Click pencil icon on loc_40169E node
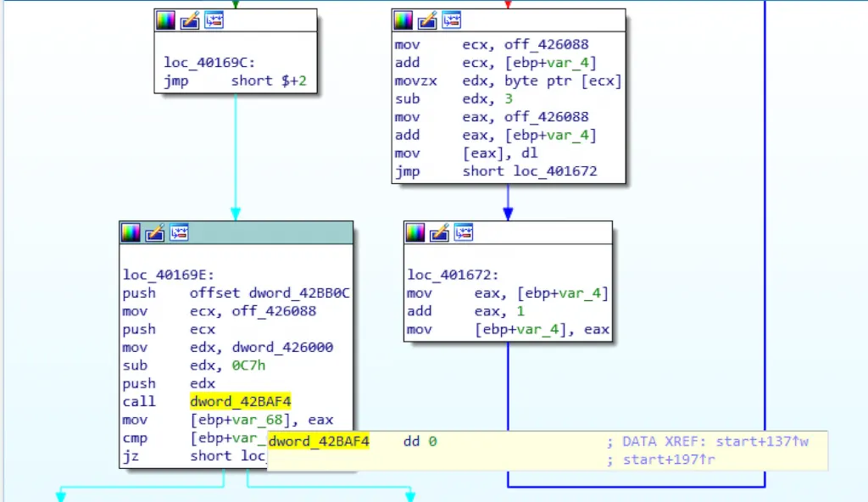This screenshot has height=502, width=868. point(154,232)
